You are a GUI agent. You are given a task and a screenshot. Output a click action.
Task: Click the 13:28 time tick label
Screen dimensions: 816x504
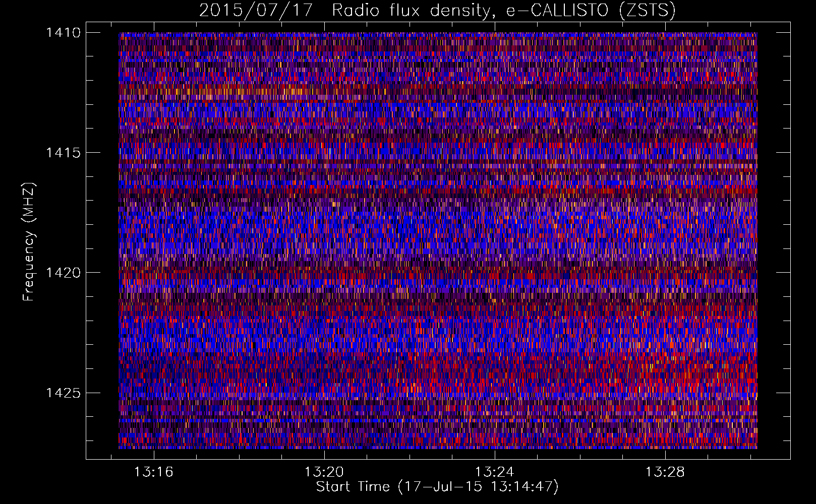coord(666,472)
